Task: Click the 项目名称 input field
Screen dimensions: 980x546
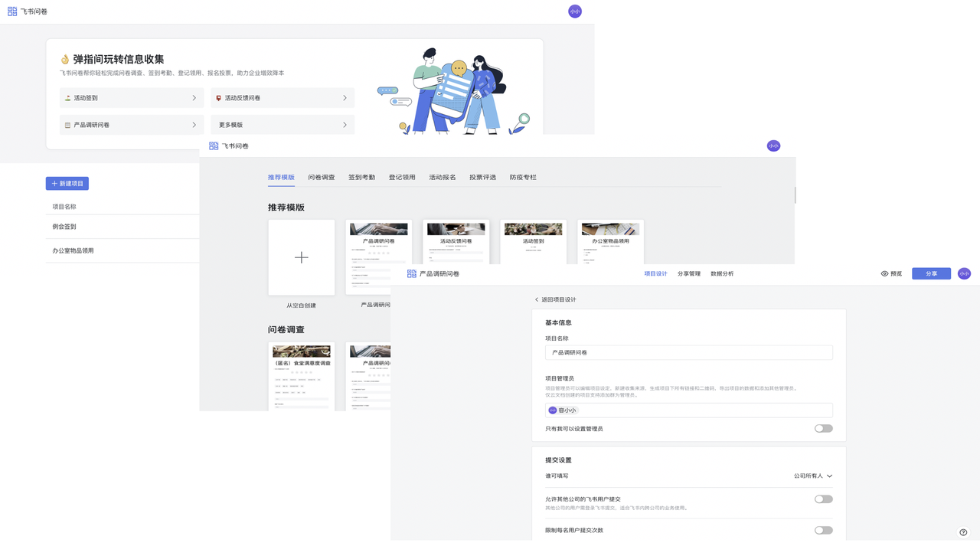Action: (688, 353)
